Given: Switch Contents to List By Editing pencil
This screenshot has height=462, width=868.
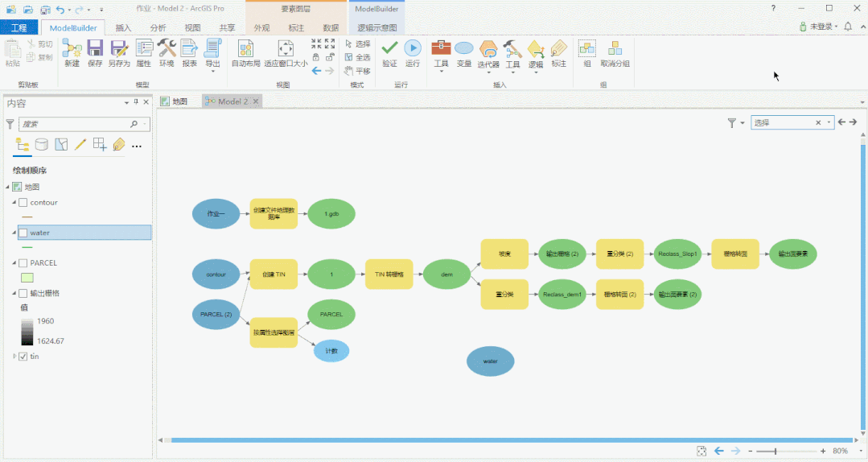Looking at the screenshot, I should coord(80,145).
